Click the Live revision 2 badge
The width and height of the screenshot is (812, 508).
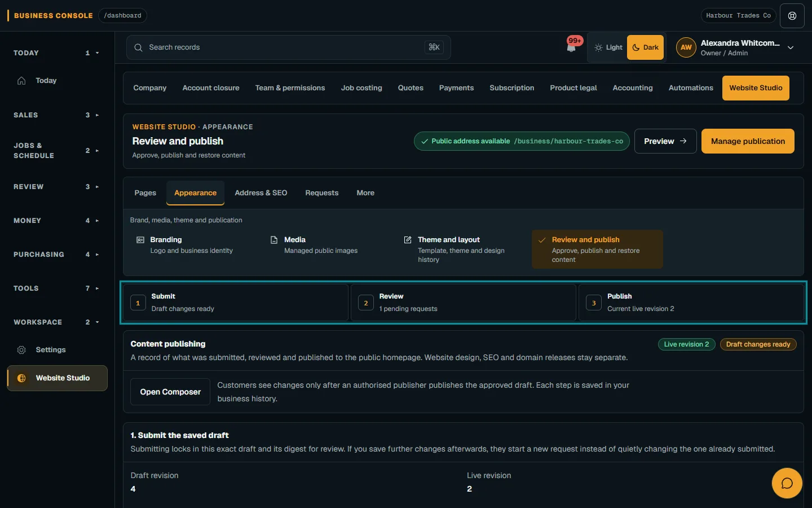(686, 344)
